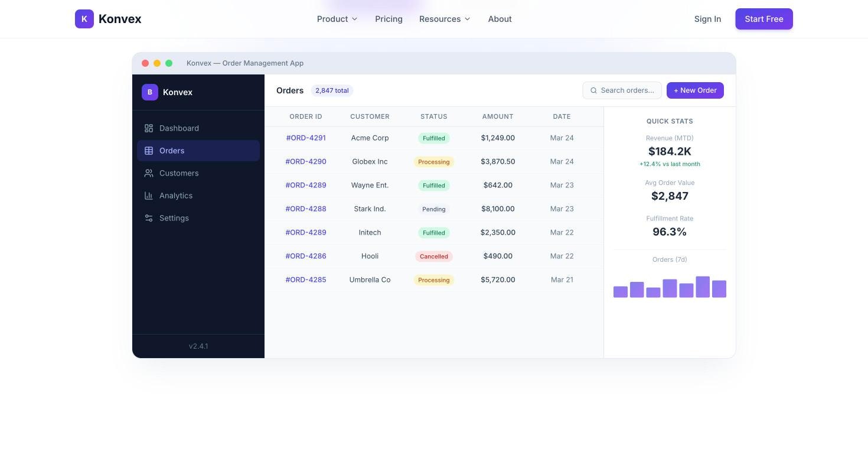Select Customers in the sidebar

[x=198, y=173]
